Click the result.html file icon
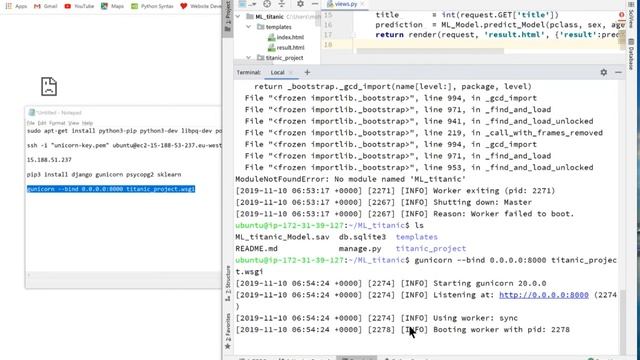 click(x=271, y=47)
